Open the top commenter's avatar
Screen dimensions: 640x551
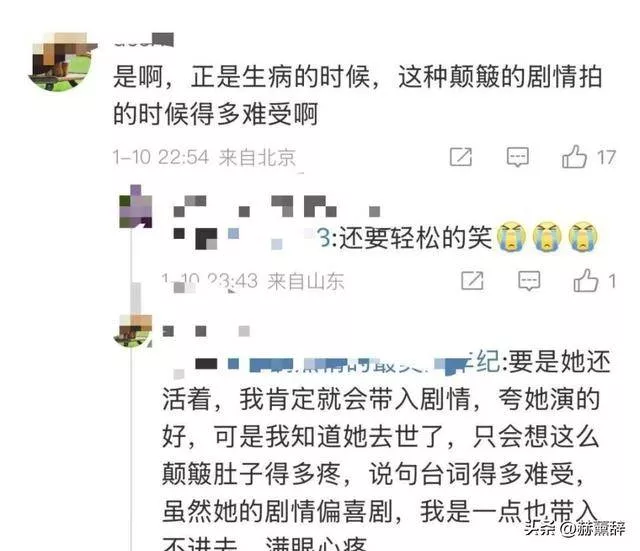click(x=62, y=62)
